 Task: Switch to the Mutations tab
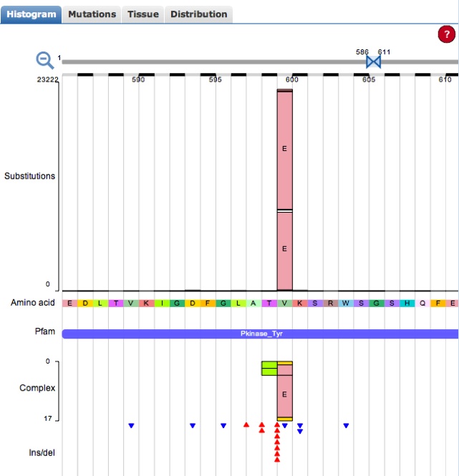click(x=92, y=14)
